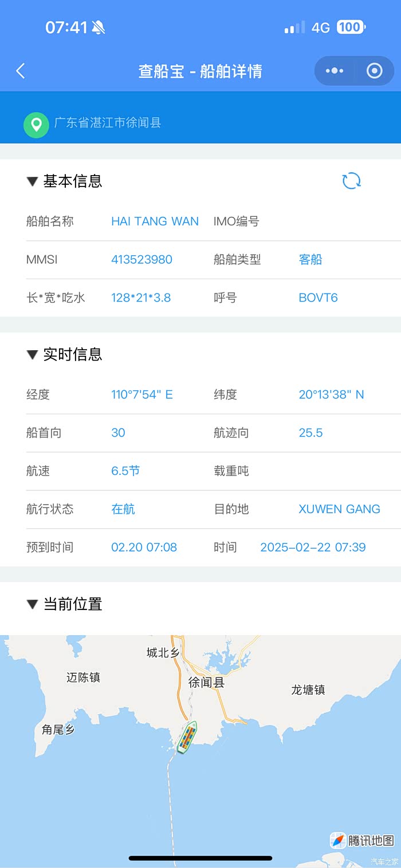This screenshot has width=401, height=868.
Task: Tap destination XUWEN GANG
Action: [x=339, y=509]
